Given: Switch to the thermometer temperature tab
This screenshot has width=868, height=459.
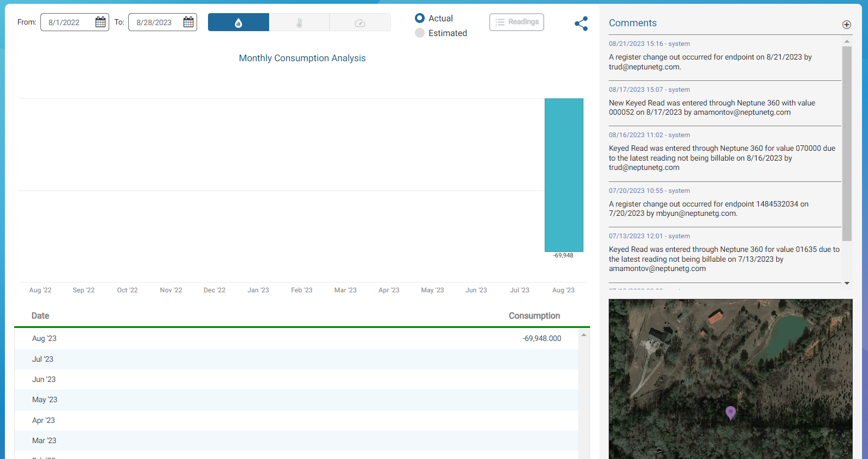Looking at the screenshot, I should pyautogui.click(x=299, y=22).
